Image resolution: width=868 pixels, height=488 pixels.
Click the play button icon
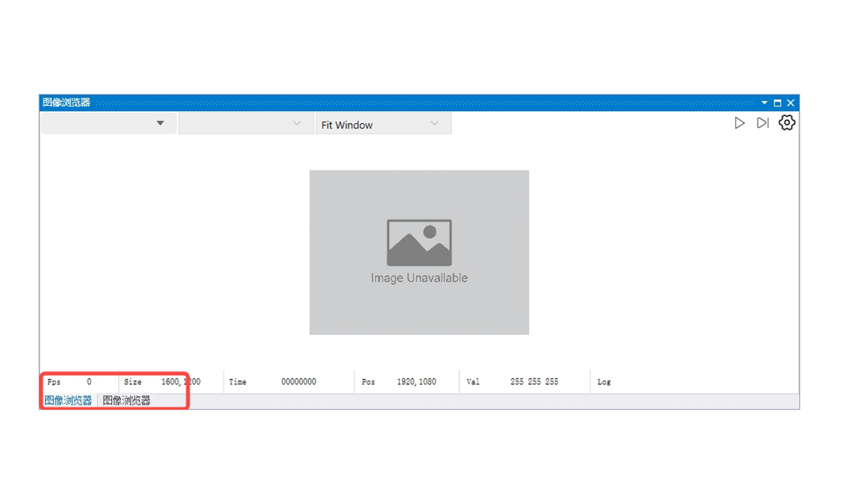click(739, 123)
